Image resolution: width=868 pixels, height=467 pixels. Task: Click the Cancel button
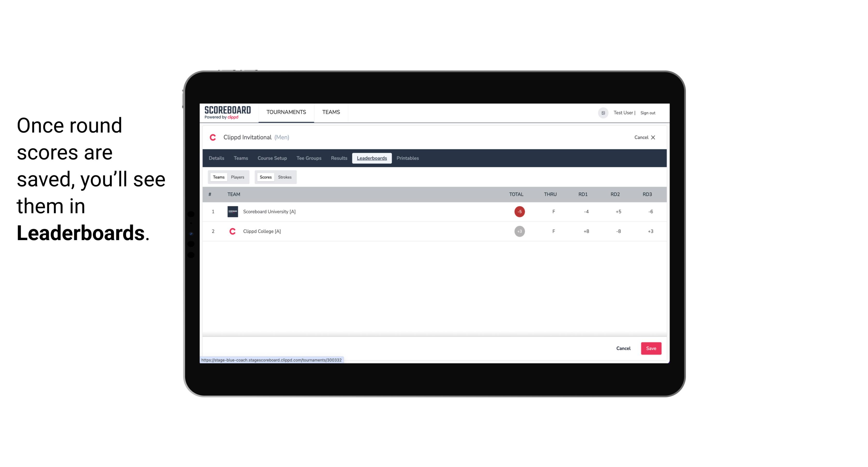coord(624,348)
